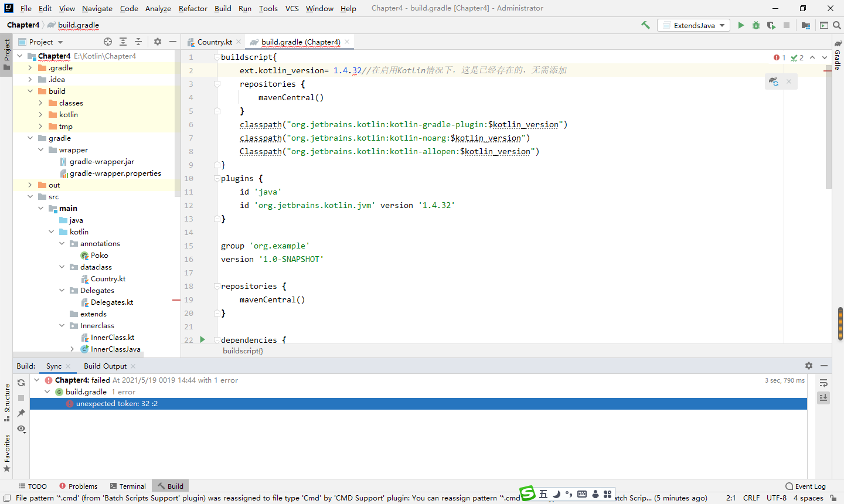The image size is (844, 504).
Task: Select the Sync tab in Build panel
Action: [x=54, y=366]
